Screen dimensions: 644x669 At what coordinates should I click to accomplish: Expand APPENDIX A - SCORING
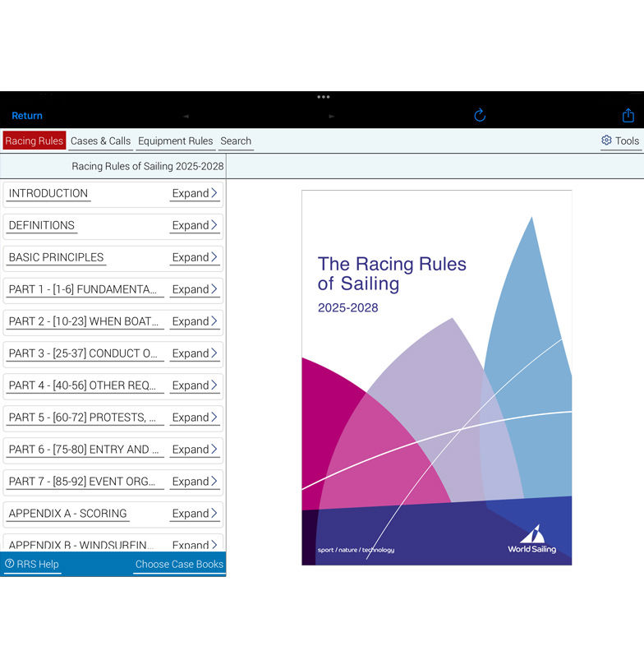click(x=194, y=514)
